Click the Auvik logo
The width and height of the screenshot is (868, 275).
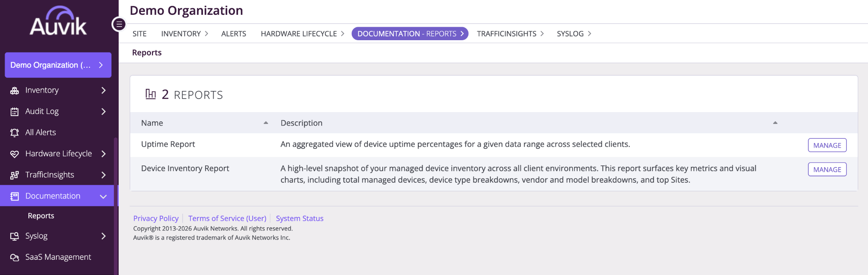pyautogui.click(x=58, y=20)
